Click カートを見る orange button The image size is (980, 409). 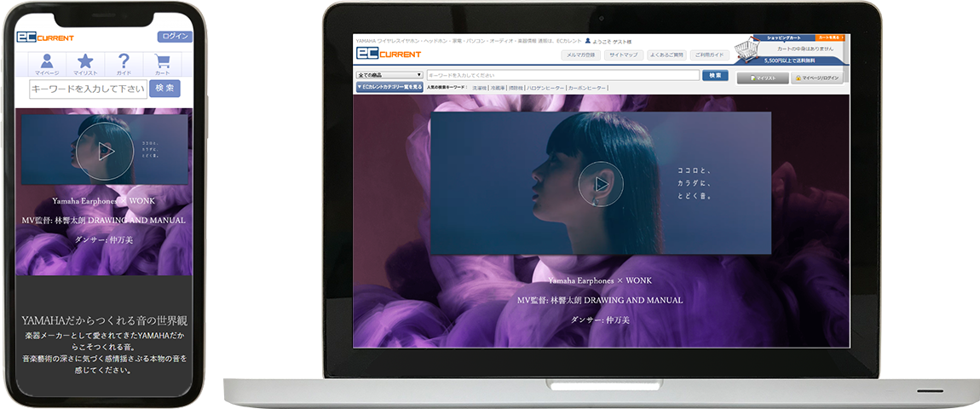coord(831,37)
